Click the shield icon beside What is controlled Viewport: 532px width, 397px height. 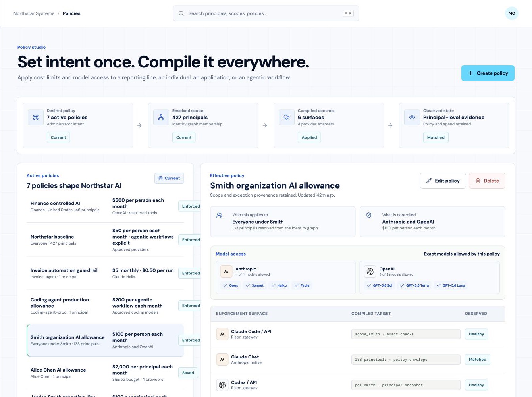click(369, 215)
